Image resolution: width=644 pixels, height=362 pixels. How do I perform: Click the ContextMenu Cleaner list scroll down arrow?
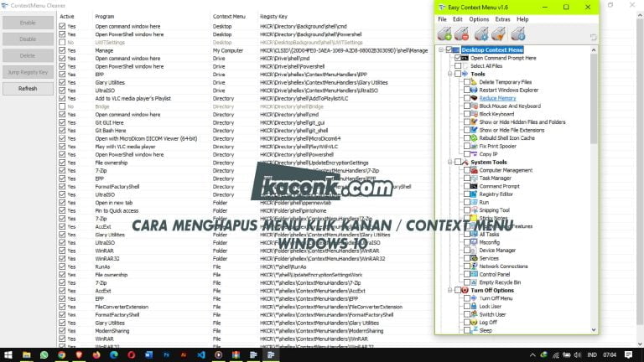pos(640,344)
